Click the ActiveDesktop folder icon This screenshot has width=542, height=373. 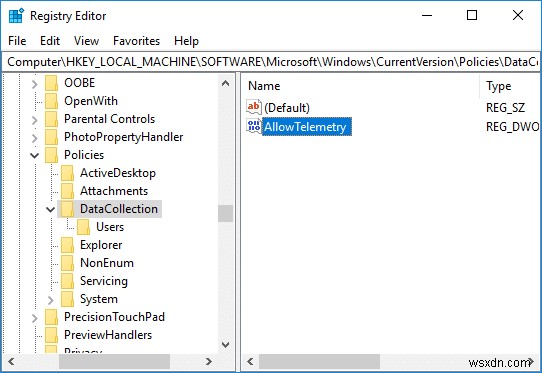tap(67, 173)
